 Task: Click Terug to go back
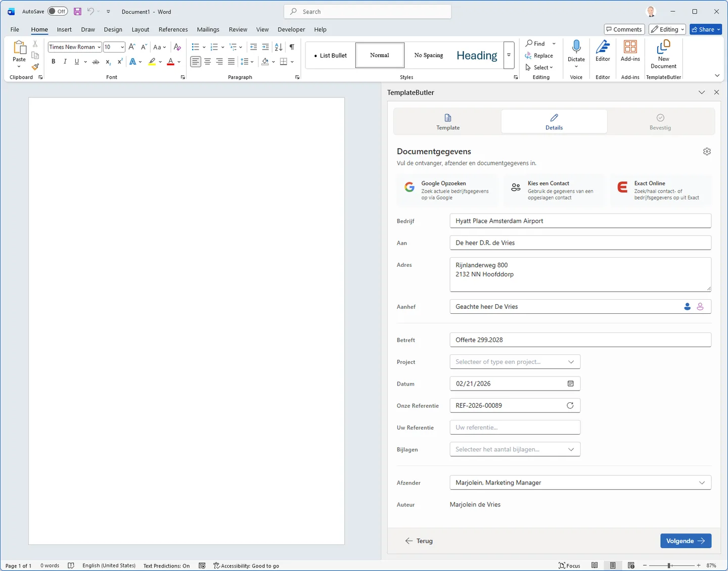(x=419, y=541)
